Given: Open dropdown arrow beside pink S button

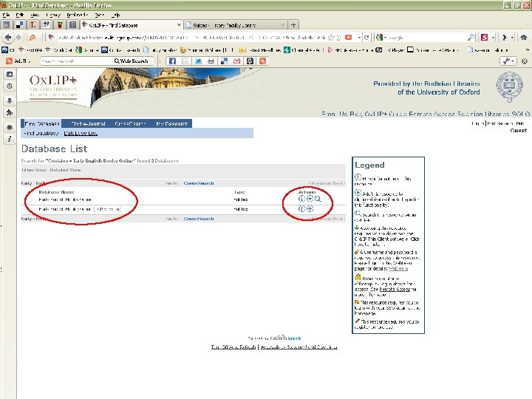Looking at the screenshot, I should 493,38.
